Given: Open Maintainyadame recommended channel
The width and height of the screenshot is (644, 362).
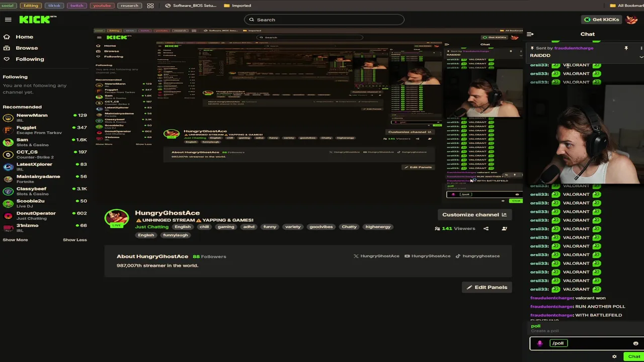Looking at the screenshot, I should 45,179.
